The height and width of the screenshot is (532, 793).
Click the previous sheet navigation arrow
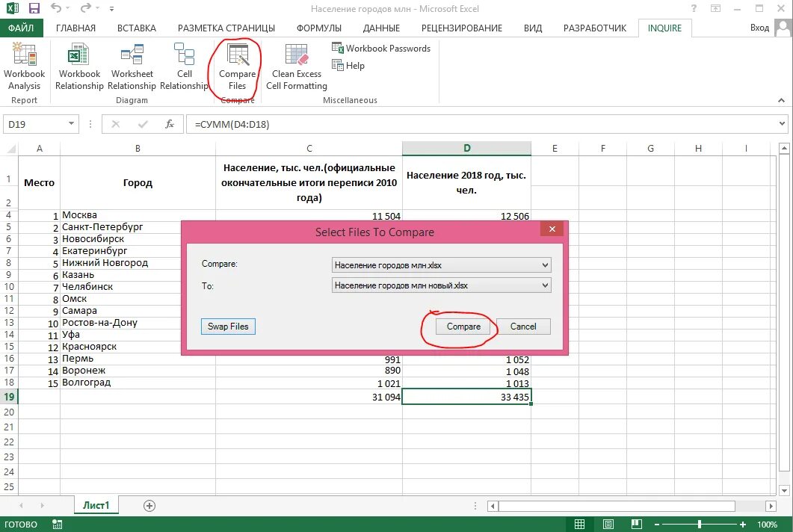[x=21, y=506]
